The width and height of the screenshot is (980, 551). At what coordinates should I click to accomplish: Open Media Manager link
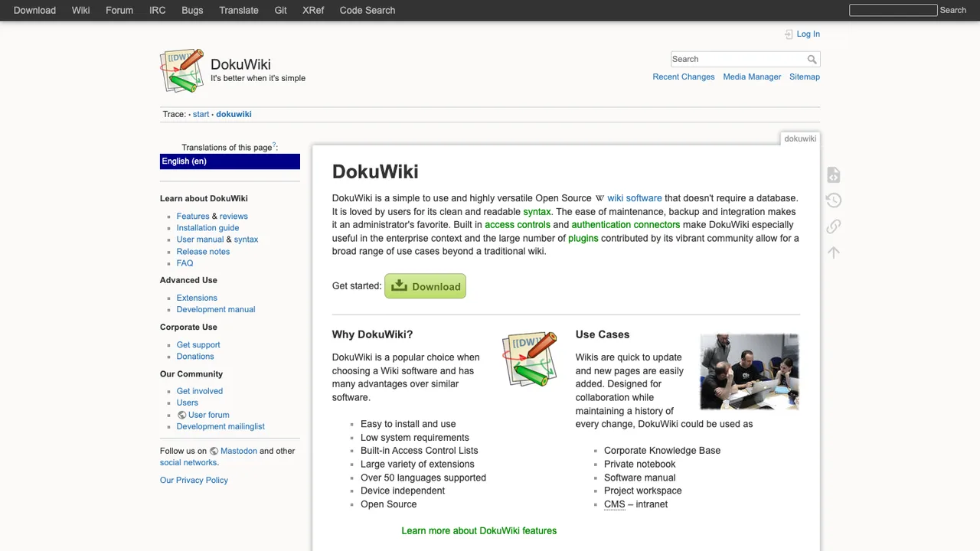click(752, 77)
